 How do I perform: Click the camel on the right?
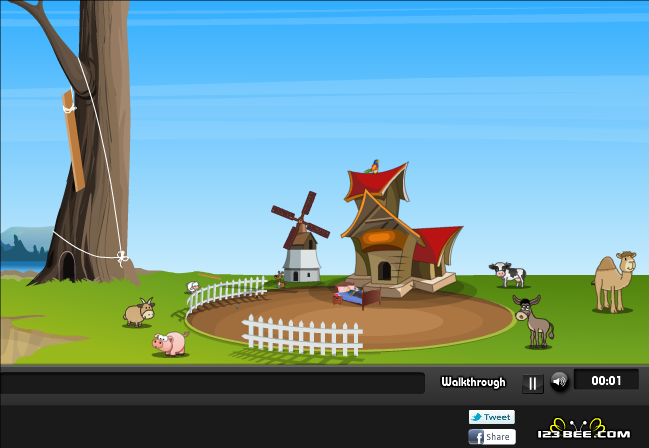click(x=614, y=282)
